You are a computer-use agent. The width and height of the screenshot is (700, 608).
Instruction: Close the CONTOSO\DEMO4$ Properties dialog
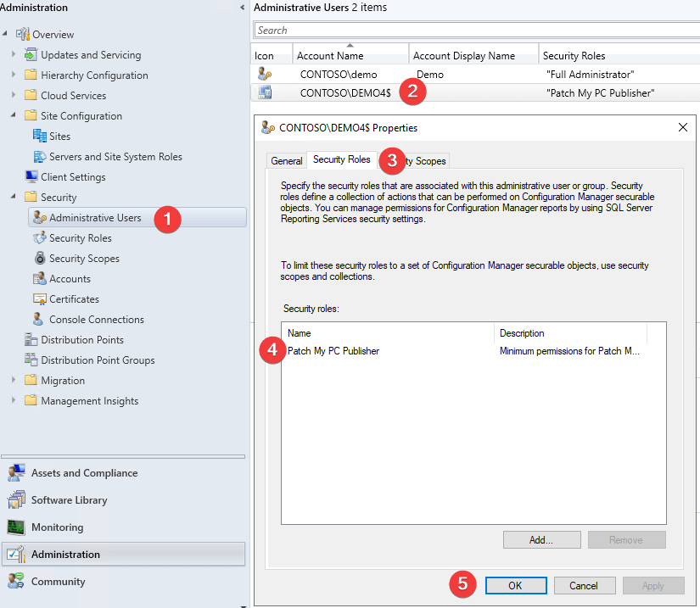(x=682, y=127)
